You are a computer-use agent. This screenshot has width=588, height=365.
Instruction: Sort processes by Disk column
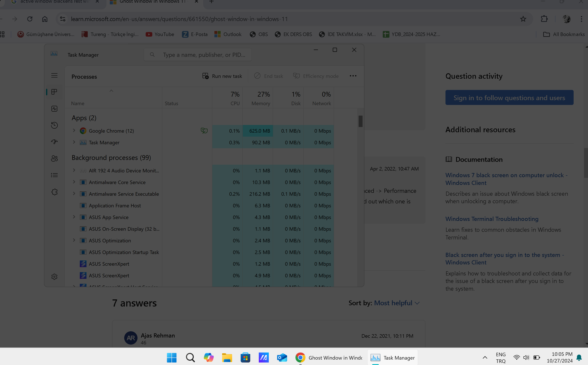tap(288, 98)
